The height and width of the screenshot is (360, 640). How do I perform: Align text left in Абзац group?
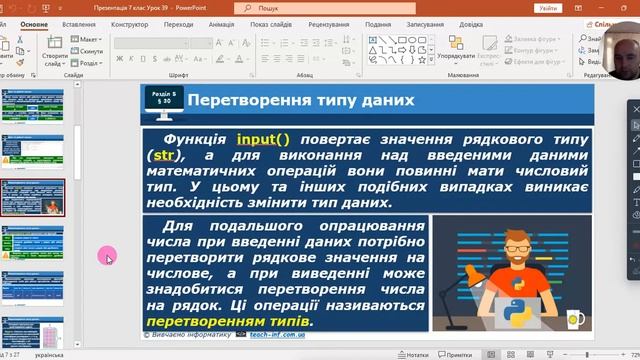pyautogui.click(x=265, y=59)
